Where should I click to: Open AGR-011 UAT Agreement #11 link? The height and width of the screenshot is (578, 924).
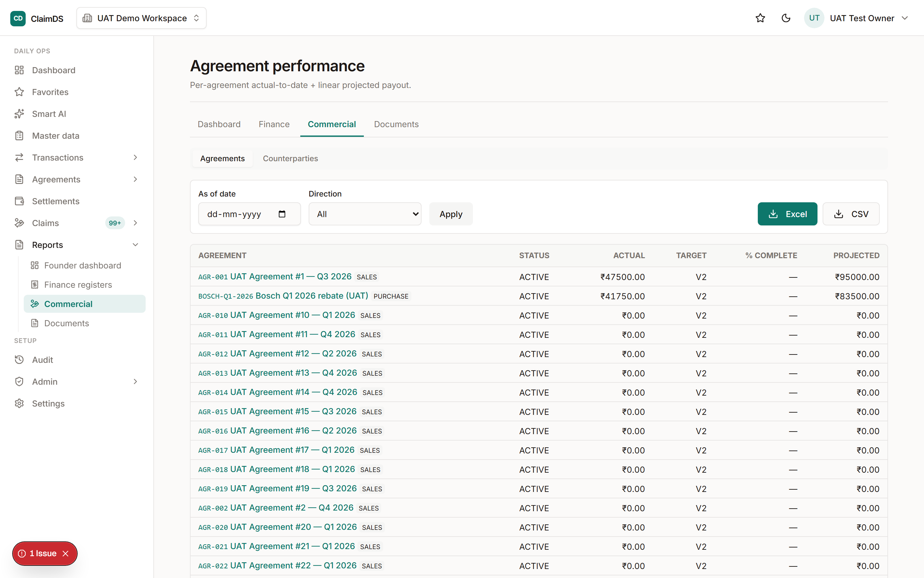point(277,335)
